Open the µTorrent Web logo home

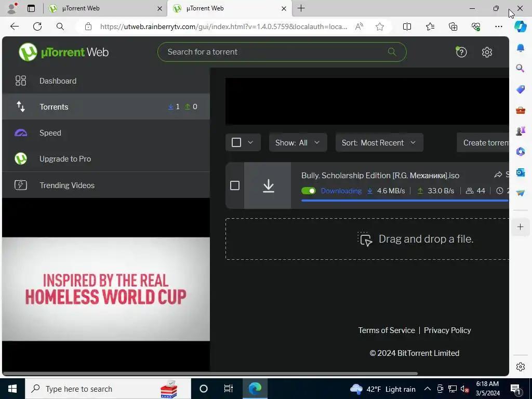tap(63, 52)
